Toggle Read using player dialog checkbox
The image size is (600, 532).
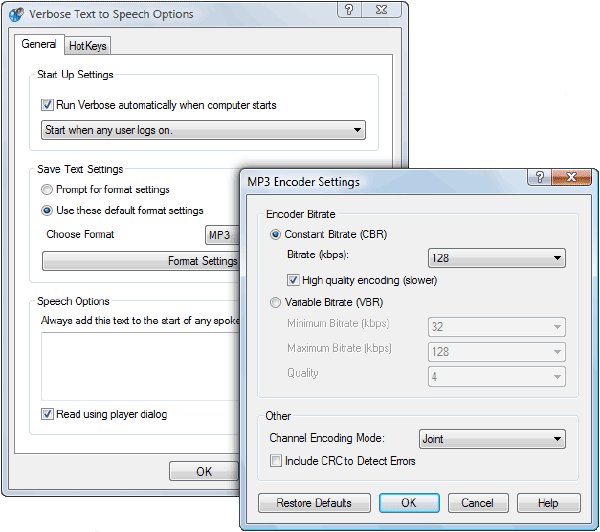pos(47,414)
